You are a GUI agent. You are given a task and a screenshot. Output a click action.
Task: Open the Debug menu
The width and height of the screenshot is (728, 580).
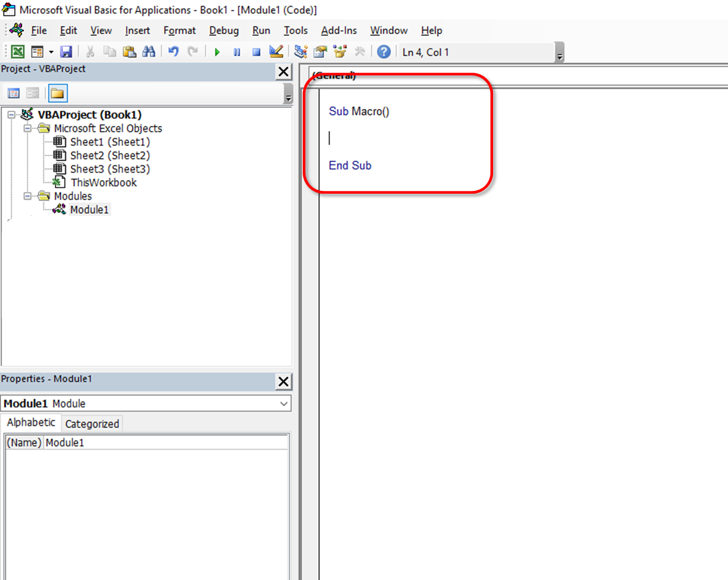click(224, 31)
